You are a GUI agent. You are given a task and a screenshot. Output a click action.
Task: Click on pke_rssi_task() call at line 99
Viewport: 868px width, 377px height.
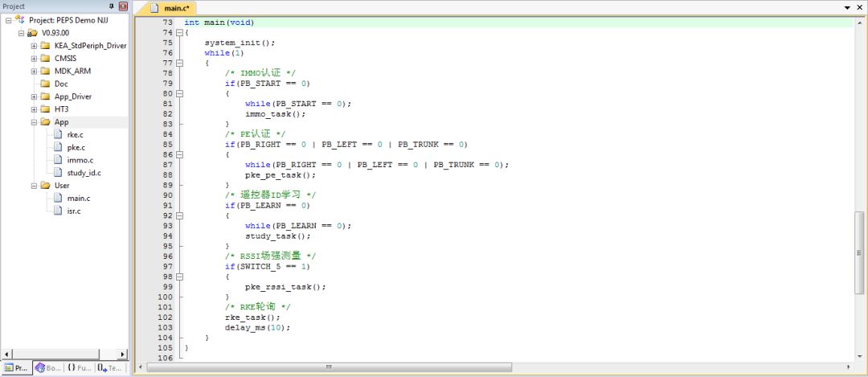[x=285, y=287]
